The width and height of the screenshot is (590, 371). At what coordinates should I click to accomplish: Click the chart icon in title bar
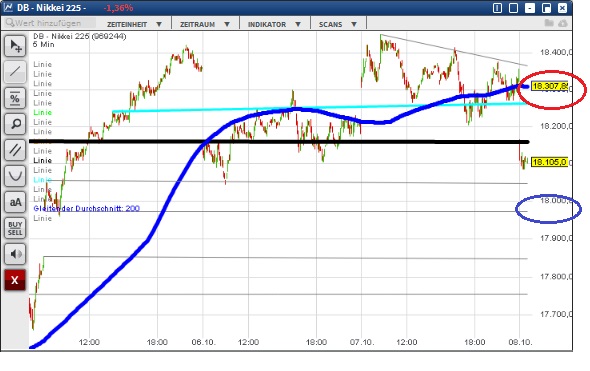[x=8, y=7]
